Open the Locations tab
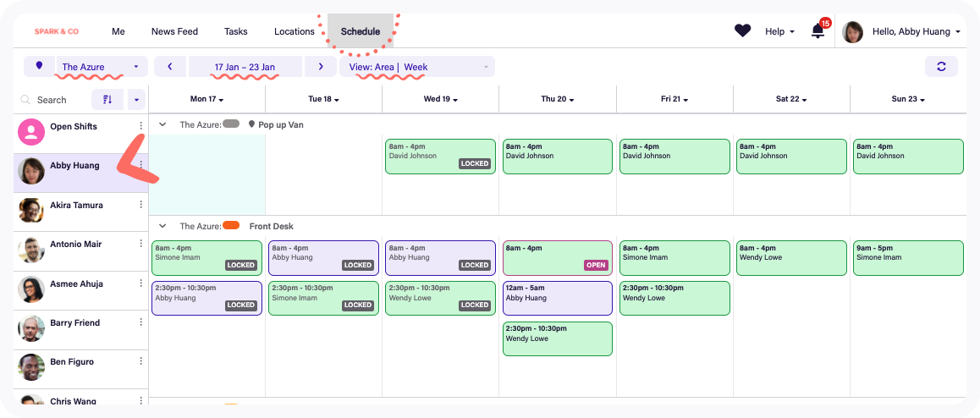 (295, 31)
